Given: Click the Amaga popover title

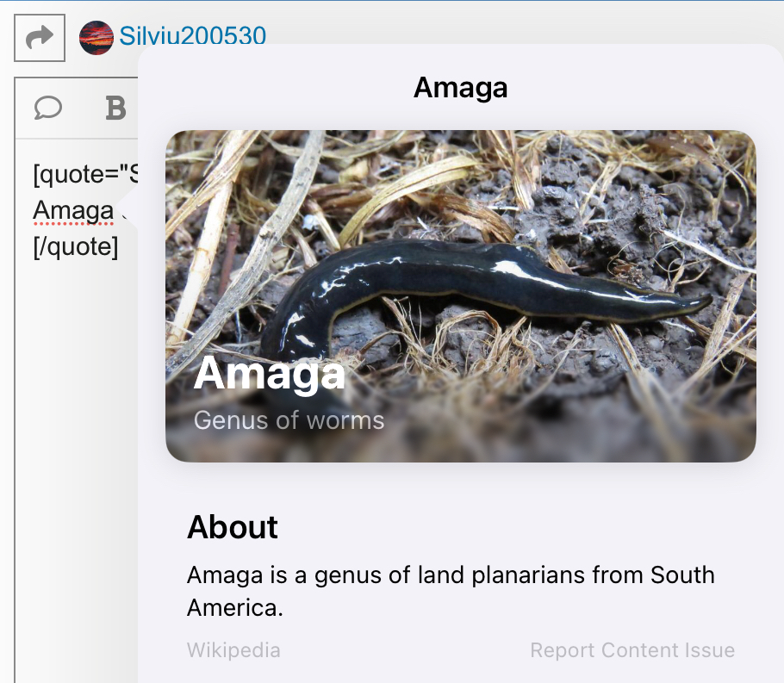Looking at the screenshot, I should (x=461, y=88).
